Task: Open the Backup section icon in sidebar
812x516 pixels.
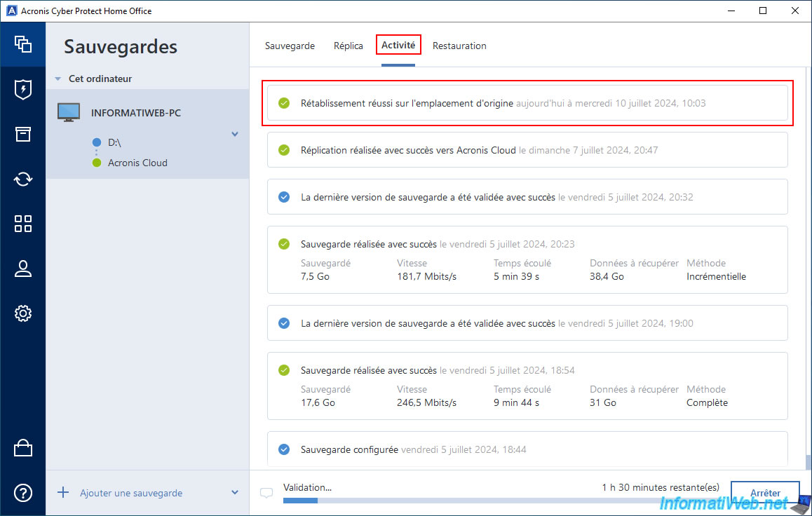Action: tap(22, 44)
